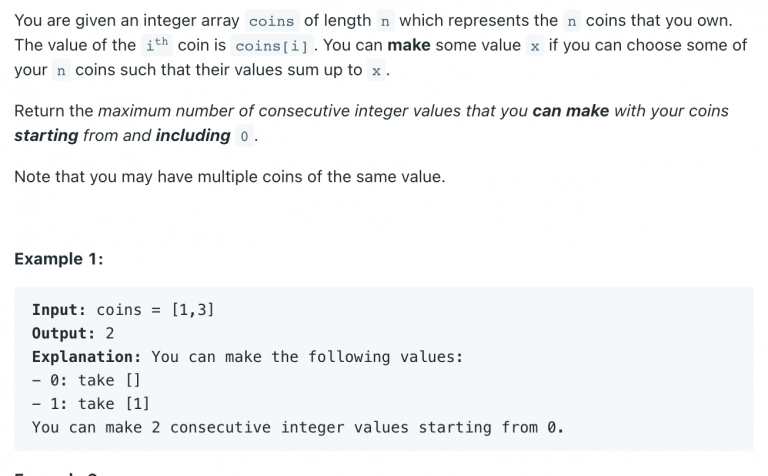Click the bold italic phrase "can make"
Viewport: 768px width, 476px height.
point(571,111)
